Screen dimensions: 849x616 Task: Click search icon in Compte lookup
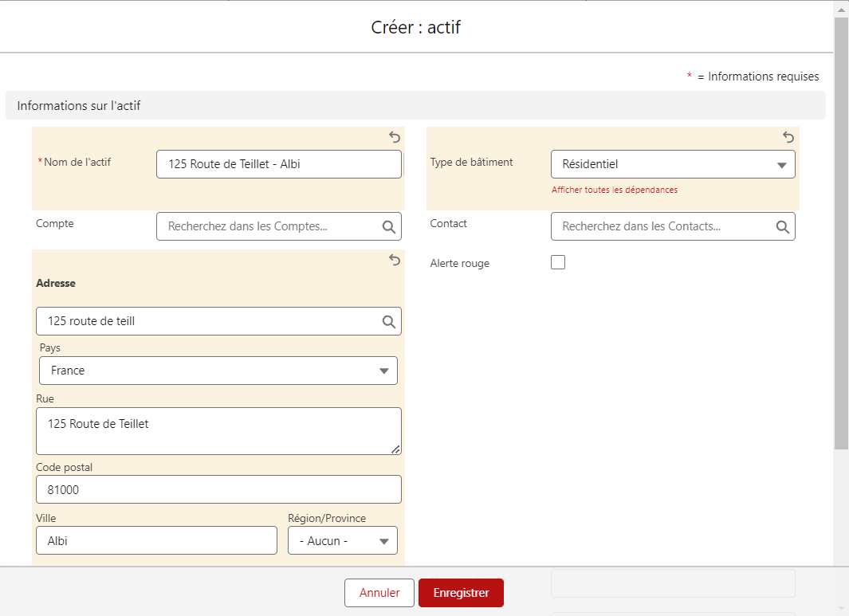click(x=389, y=227)
